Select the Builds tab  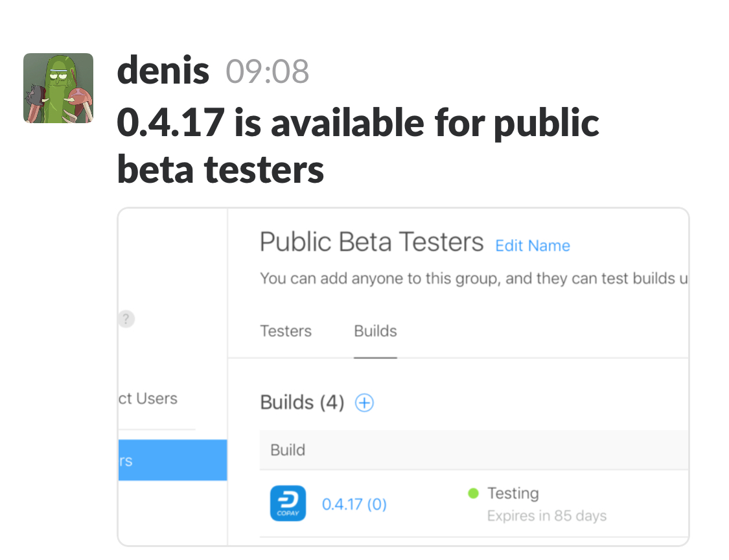click(x=375, y=331)
